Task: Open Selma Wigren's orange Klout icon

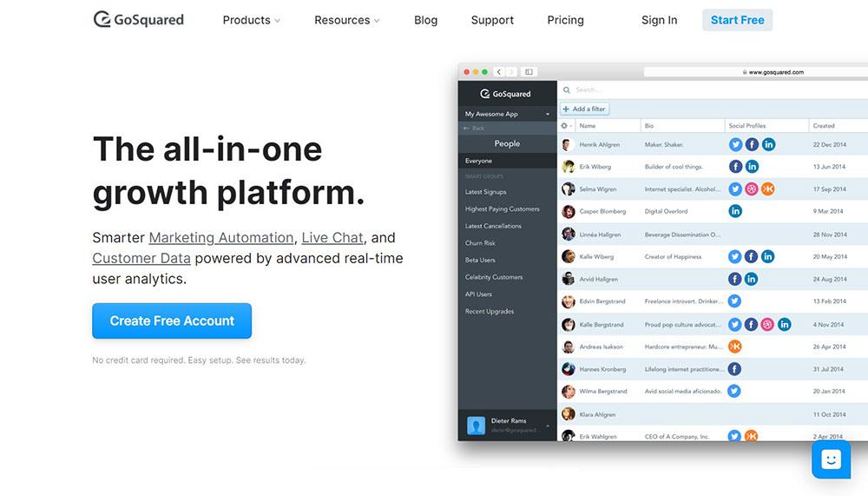Action: [x=768, y=189]
